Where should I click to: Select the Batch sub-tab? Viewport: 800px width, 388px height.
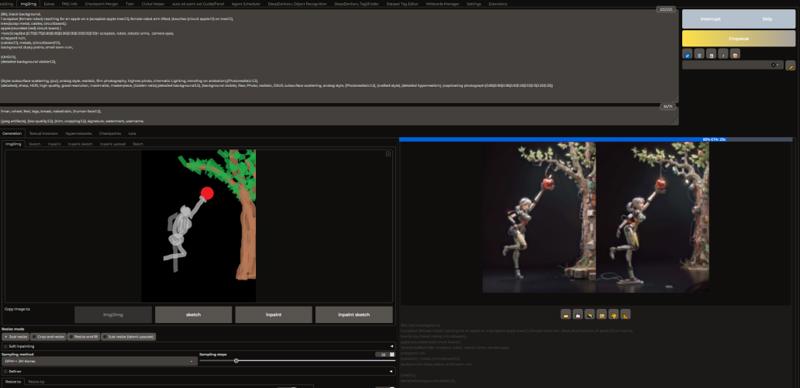pyautogui.click(x=138, y=144)
